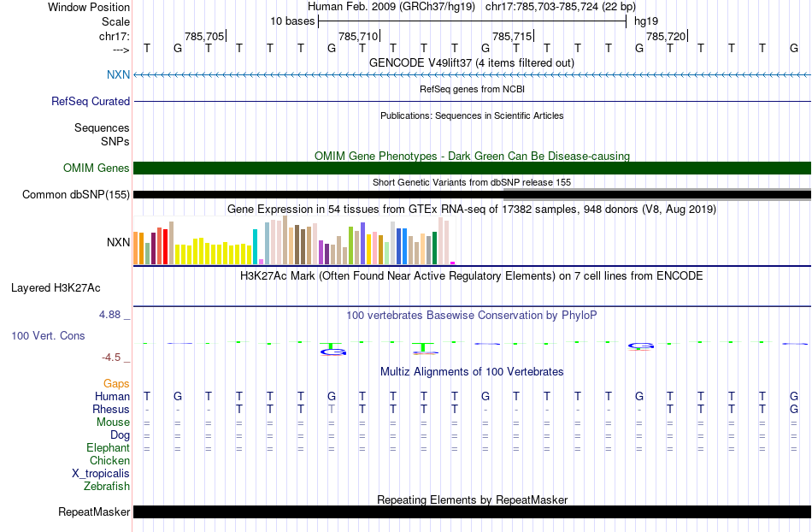This screenshot has width=812, height=532.
Task: Click the Sequences publications label
Action: point(102,128)
